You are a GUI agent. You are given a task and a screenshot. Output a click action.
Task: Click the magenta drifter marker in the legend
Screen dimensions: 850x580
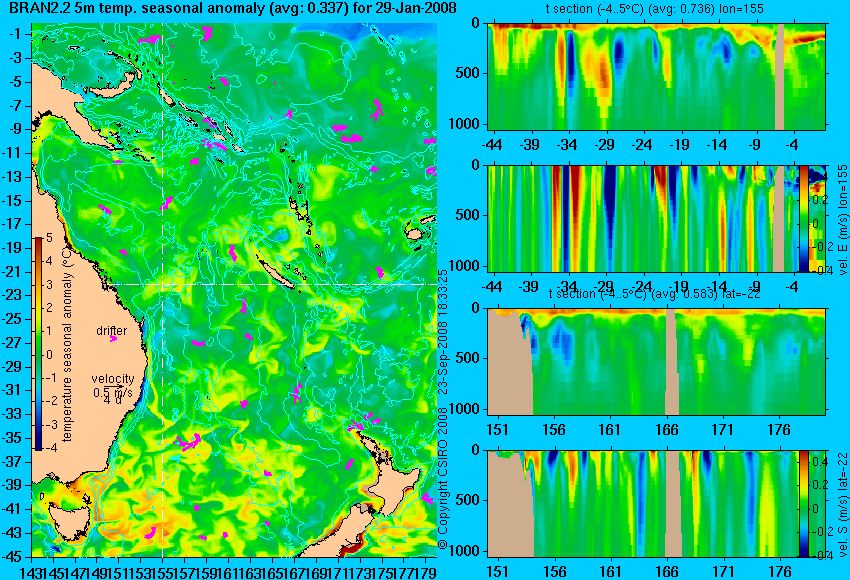[x=113, y=339]
